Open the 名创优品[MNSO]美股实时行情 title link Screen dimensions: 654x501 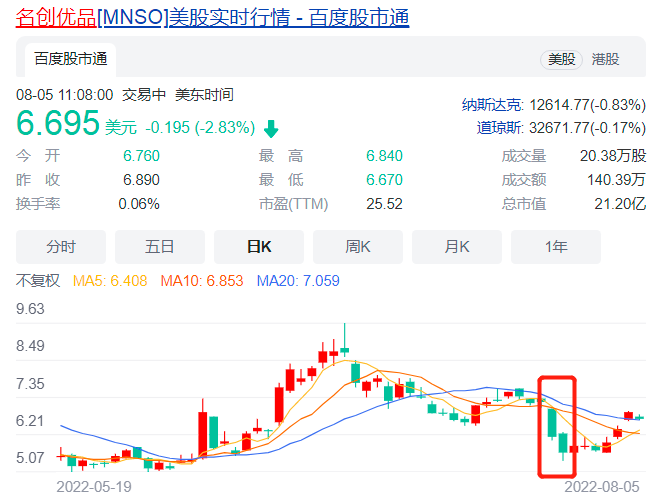pyautogui.click(x=212, y=18)
